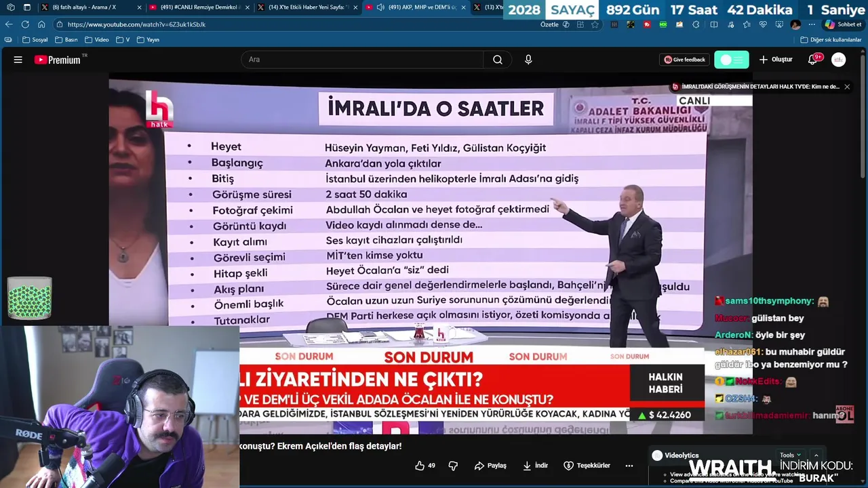Open the Basın bookmarks folder
The image size is (868, 488).
[67, 40]
